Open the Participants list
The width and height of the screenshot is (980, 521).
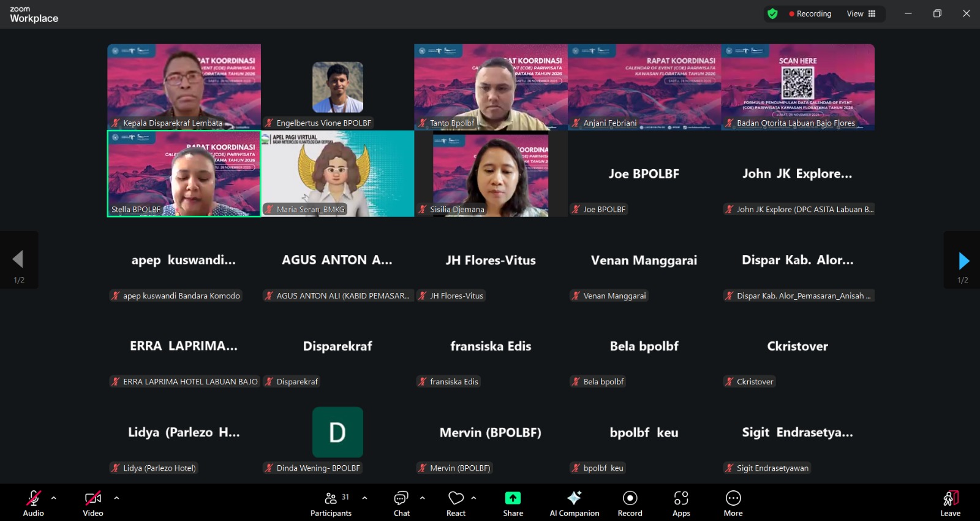(x=331, y=503)
